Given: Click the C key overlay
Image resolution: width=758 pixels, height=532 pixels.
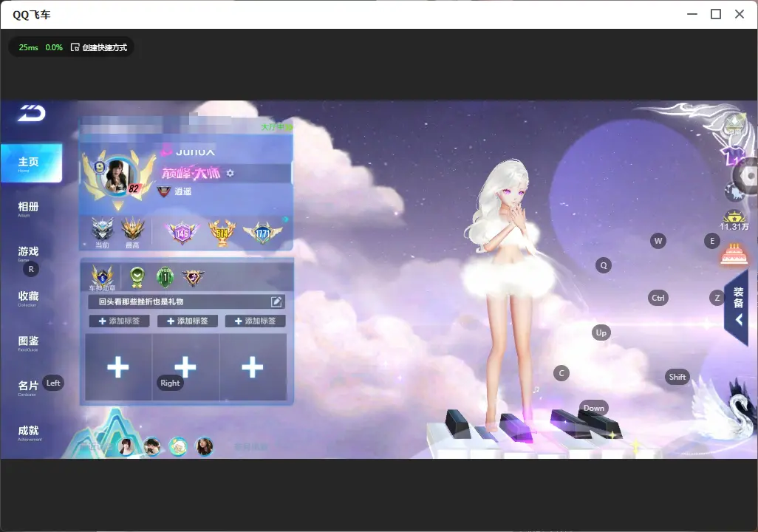Looking at the screenshot, I should (x=561, y=373).
